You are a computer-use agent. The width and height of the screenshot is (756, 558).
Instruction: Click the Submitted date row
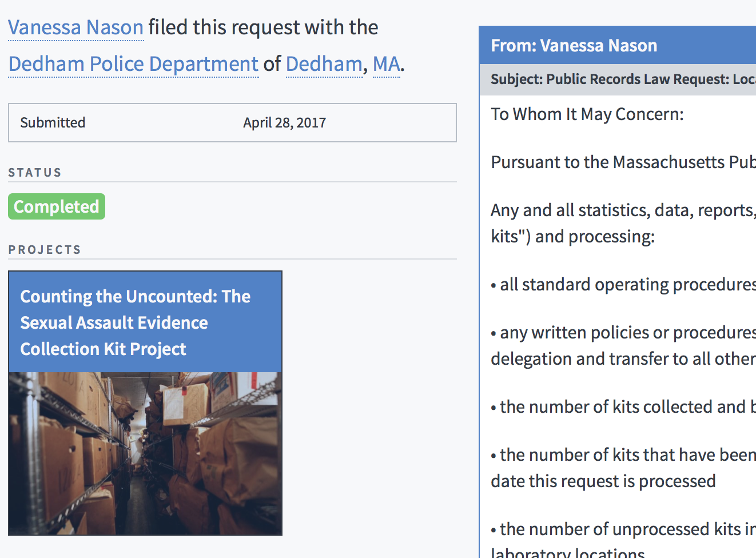(x=232, y=122)
